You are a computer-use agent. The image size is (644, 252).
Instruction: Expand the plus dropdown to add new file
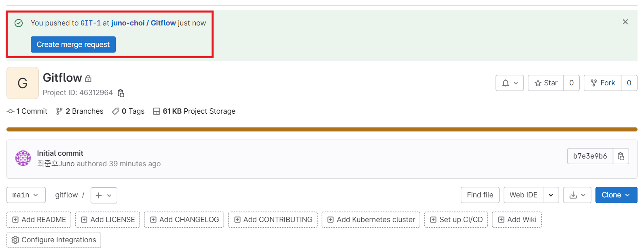point(104,195)
